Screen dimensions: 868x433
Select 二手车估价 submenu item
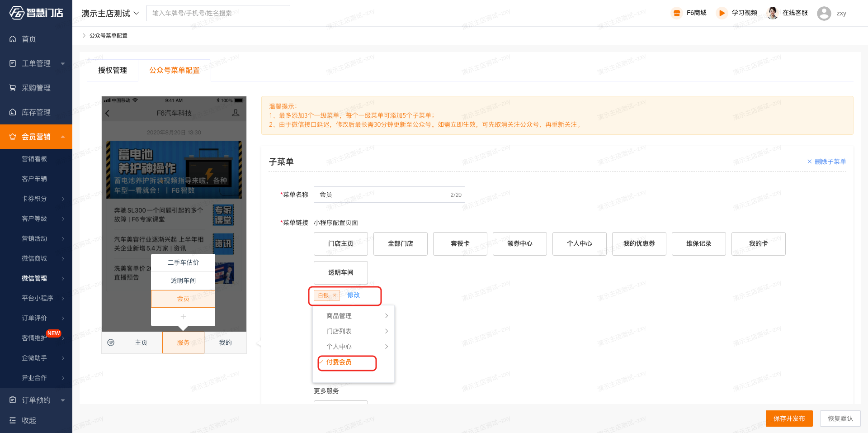click(x=183, y=262)
